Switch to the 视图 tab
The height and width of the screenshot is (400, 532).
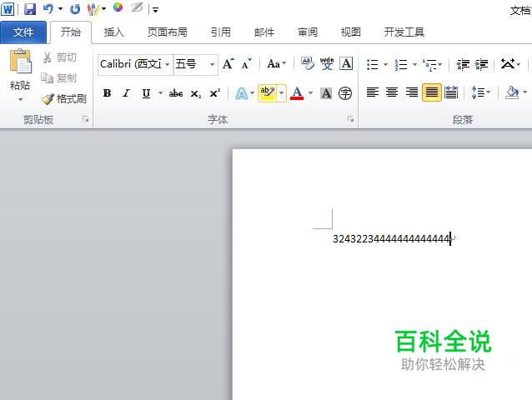pos(350,32)
